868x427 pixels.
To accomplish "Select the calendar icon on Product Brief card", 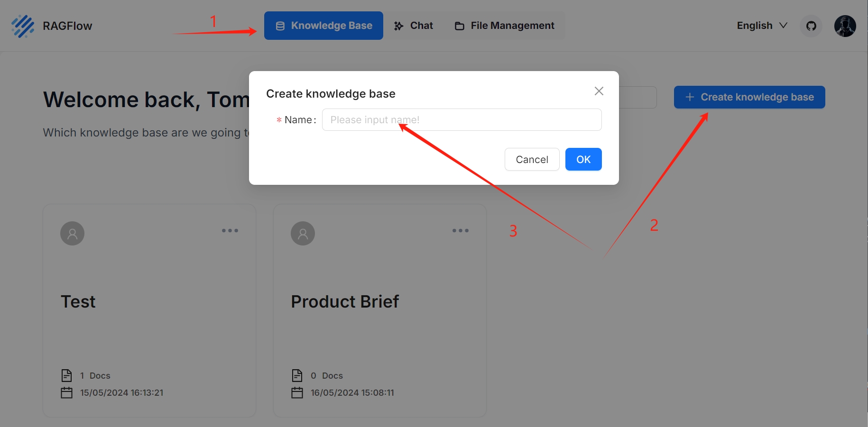I will pos(297,392).
